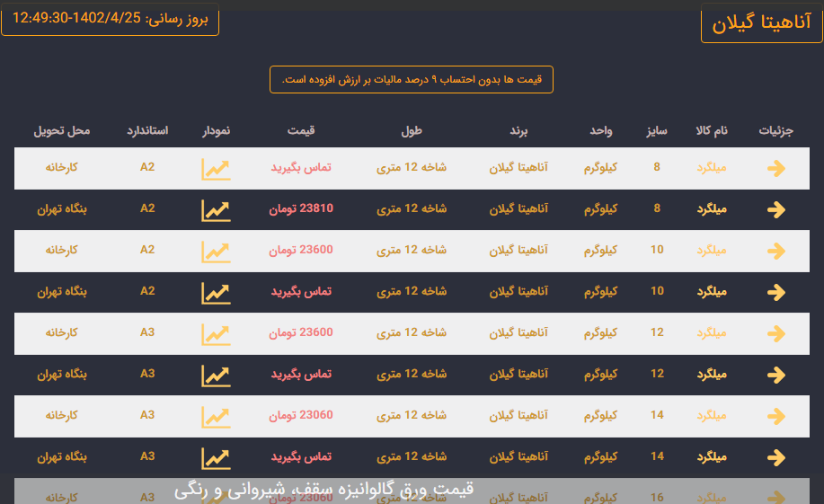The image size is (824, 504).
Task: Open details arrow for size 12 بنگاه تهران row
Action: coord(776,375)
